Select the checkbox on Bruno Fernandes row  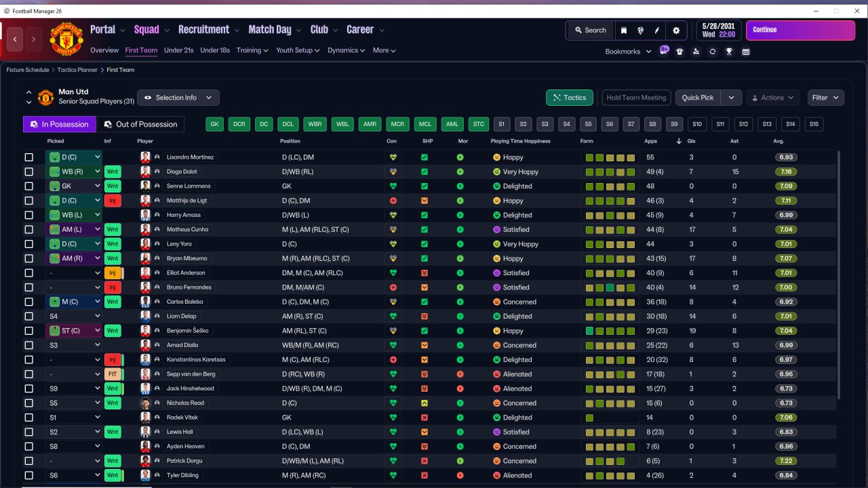[x=28, y=287]
